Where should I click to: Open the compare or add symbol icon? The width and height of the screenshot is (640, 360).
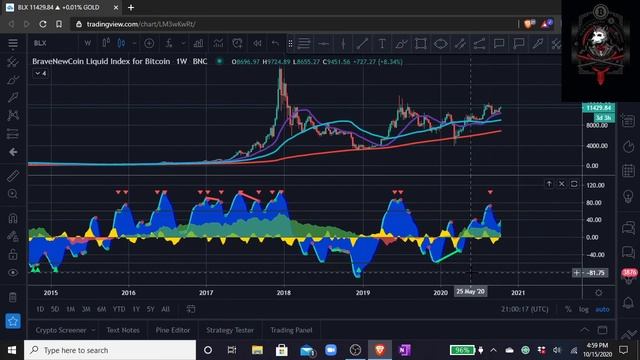pos(149,43)
